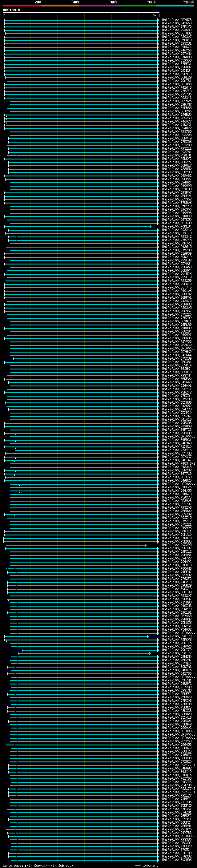Open hit UniRef100_Q66IF5

177,643
